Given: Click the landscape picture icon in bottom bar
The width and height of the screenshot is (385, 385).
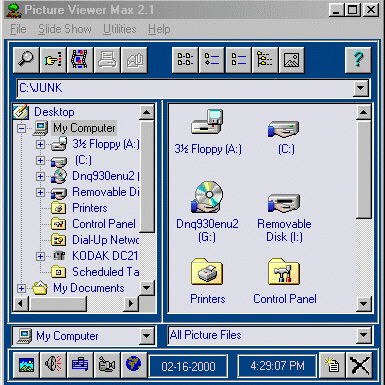Looking at the screenshot, I should click(x=26, y=365).
